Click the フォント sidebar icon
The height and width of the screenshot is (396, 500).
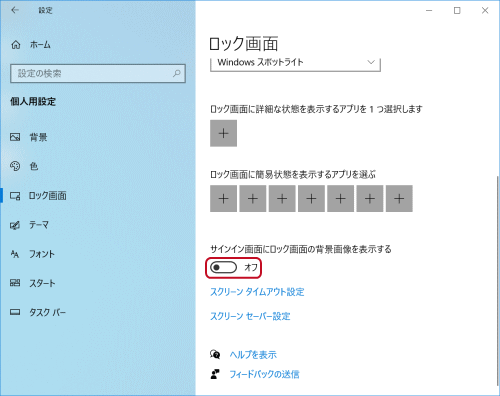click(15, 254)
